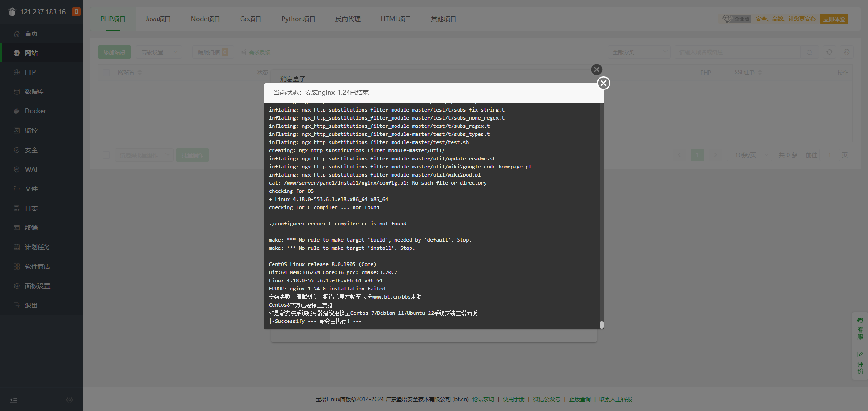
Task: Switch to the Go项目 tab
Action: tap(250, 19)
